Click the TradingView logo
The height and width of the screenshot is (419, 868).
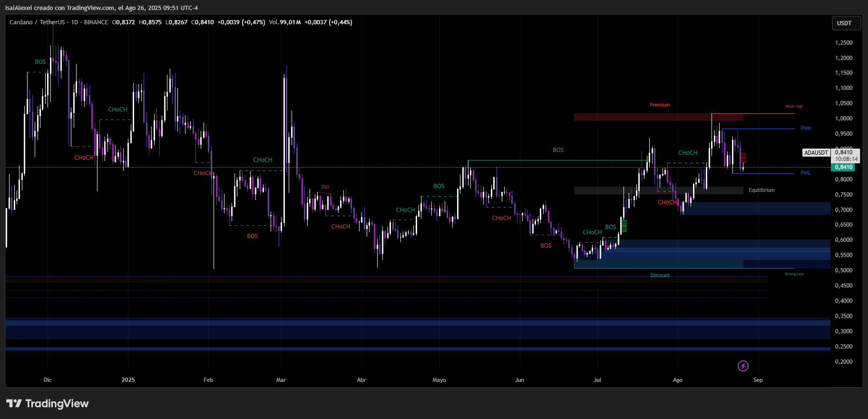pyautogui.click(x=48, y=404)
